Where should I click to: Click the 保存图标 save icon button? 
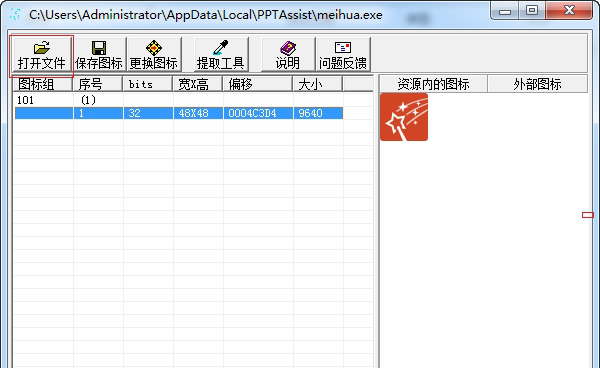pos(99,55)
